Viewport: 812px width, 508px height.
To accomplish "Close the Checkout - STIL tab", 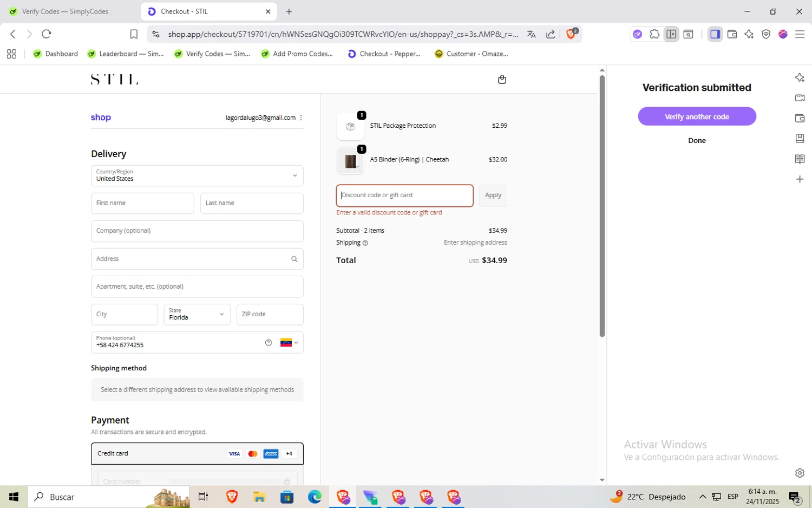I will [268, 11].
